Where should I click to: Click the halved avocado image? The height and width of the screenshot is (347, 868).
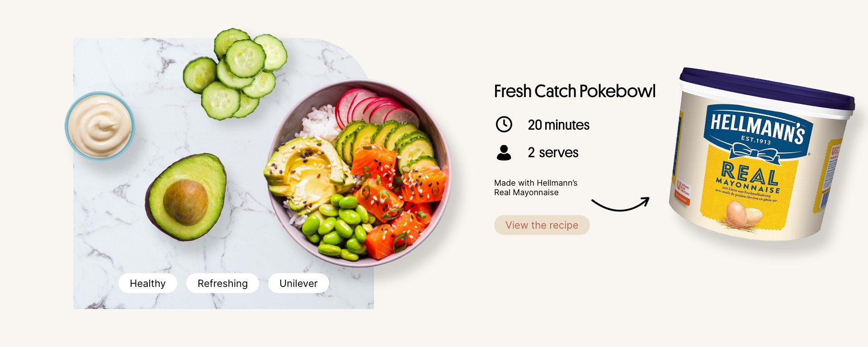coord(186,197)
